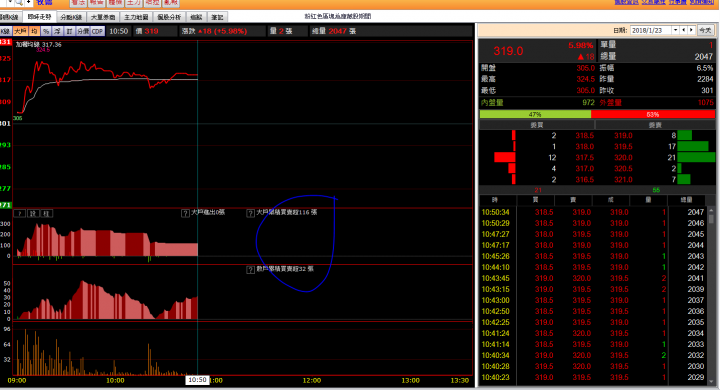Click the red 53% outer volume bar
Image resolution: width=720 pixels, height=390 pixels.
[x=653, y=114]
